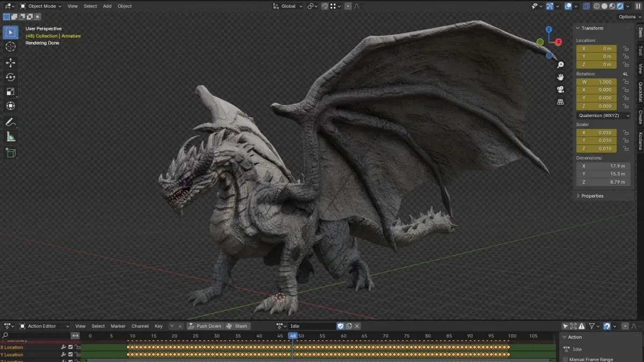Viewport: 644px width, 362px height.
Task: Unlink the Idle action with X icon
Action: (x=357, y=326)
